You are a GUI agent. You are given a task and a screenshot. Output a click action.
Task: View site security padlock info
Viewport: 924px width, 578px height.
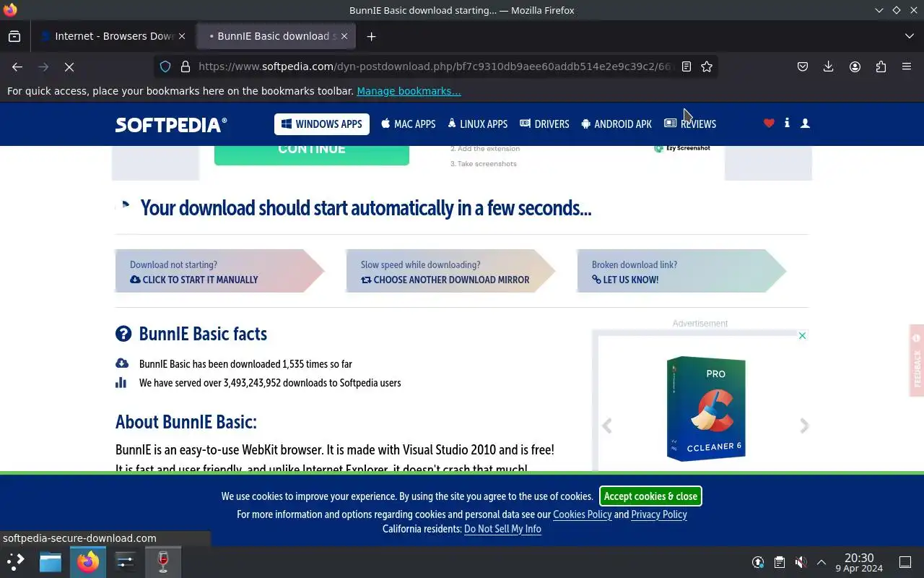pyautogui.click(x=185, y=66)
